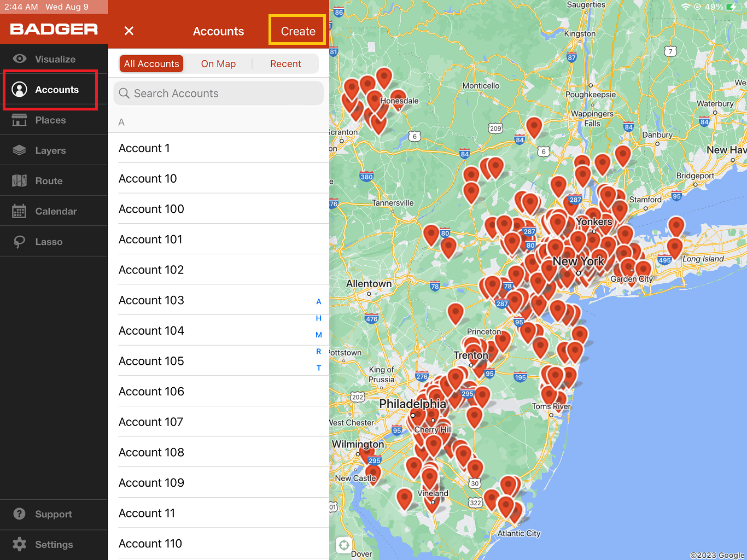Tap the search magnifier icon
747x560 pixels.
(125, 94)
